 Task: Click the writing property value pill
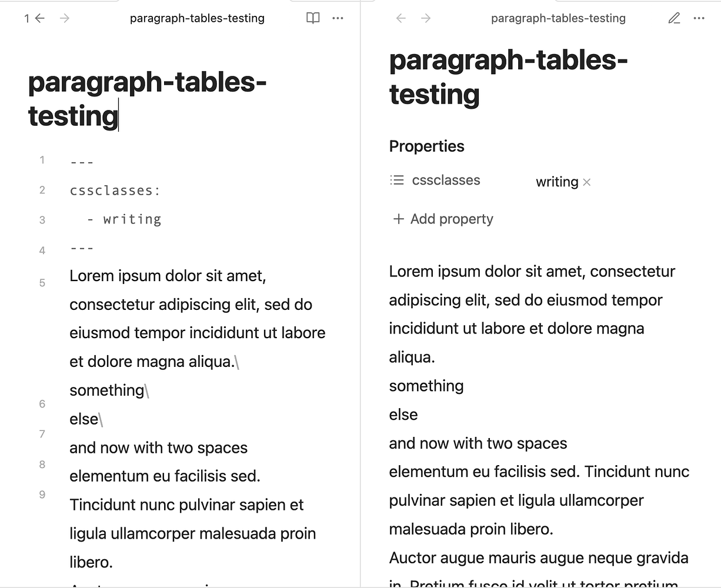click(x=556, y=182)
